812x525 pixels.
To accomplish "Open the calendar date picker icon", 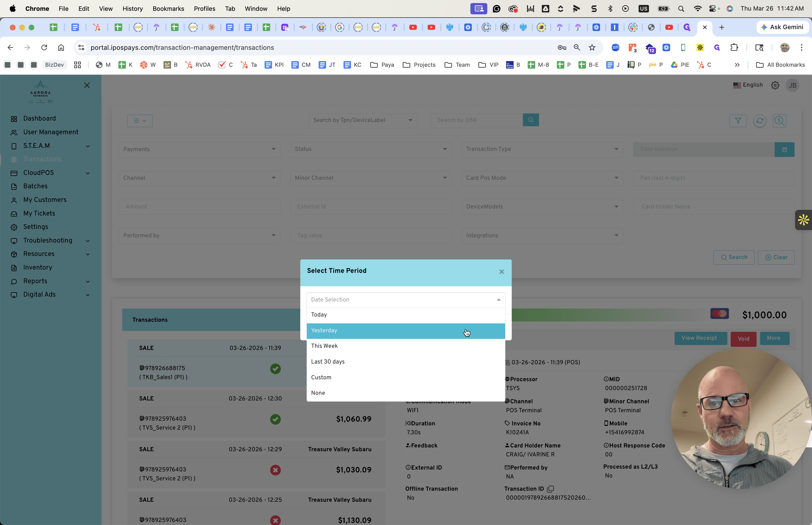I will (785, 149).
